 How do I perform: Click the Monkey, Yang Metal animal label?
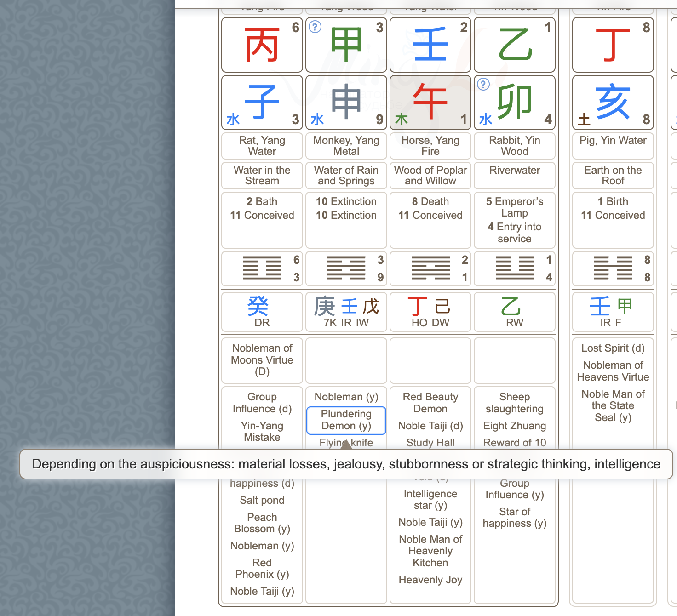(346, 146)
